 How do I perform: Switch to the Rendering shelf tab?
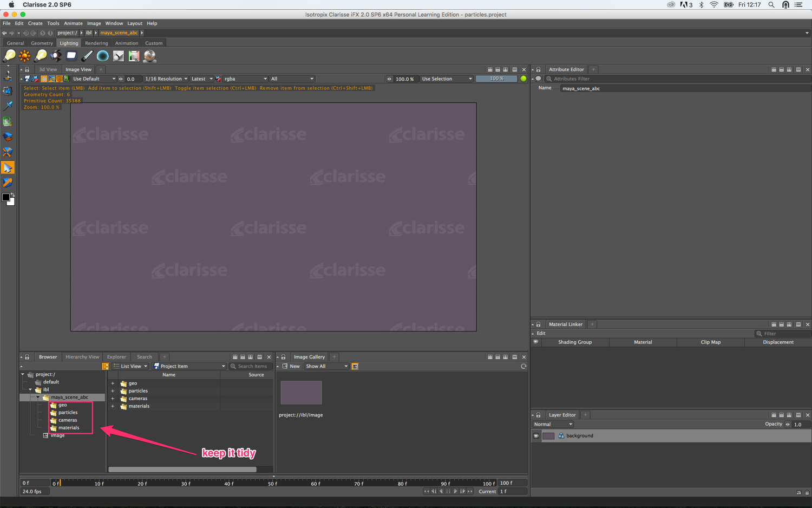pos(96,43)
